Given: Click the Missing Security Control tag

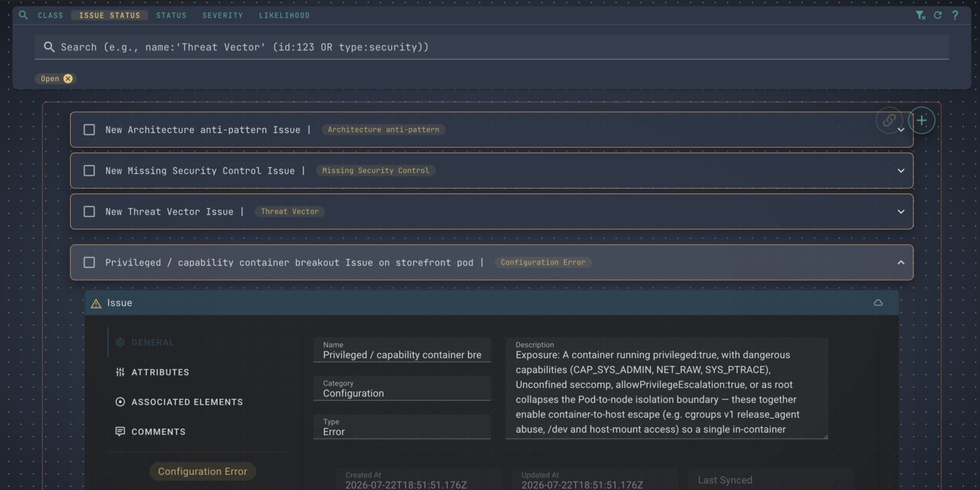Looking at the screenshot, I should [x=375, y=170].
